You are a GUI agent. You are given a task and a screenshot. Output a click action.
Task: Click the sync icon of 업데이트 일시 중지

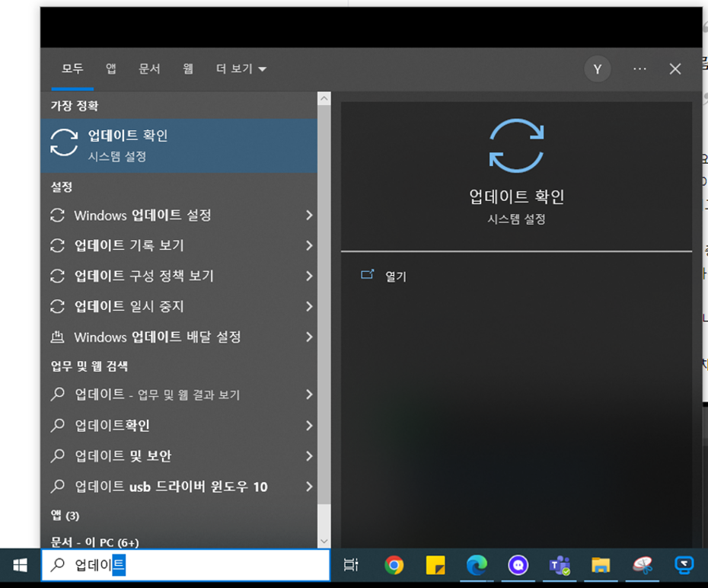[x=57, y=306]
